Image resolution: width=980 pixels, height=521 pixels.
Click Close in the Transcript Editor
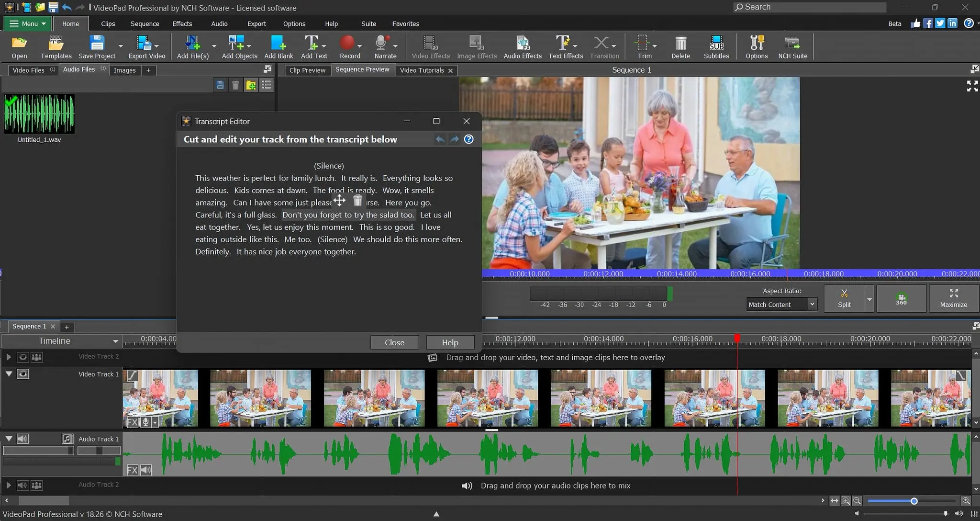tap(394, 342)
